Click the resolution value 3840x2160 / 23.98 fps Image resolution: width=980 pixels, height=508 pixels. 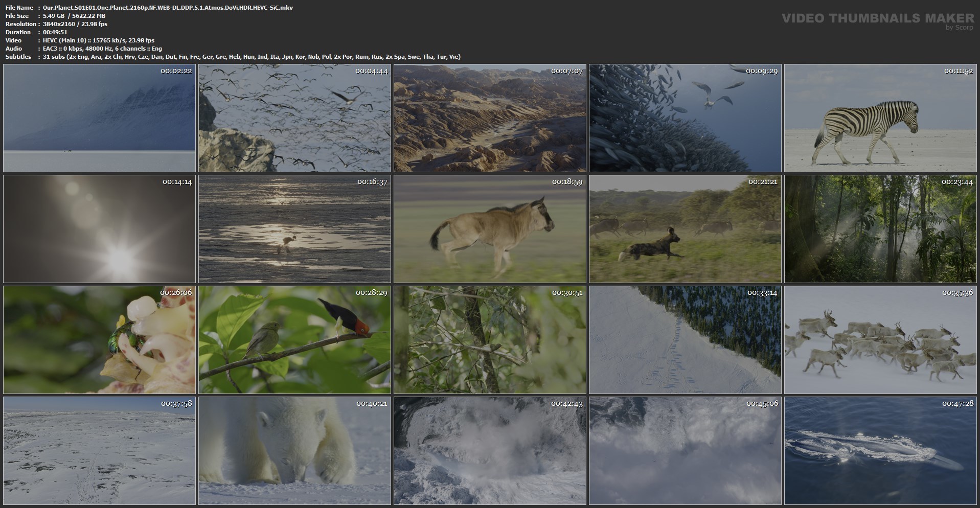(75, 24)
